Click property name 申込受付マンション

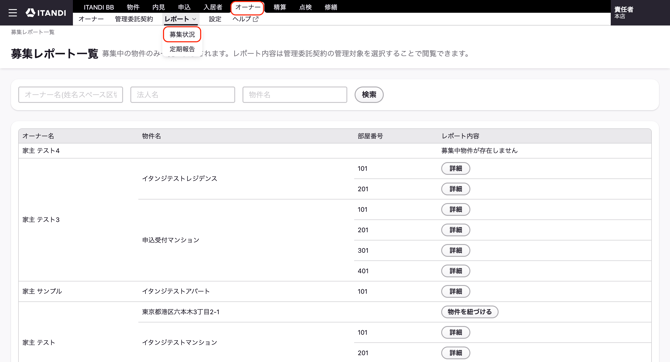click(x=170, y=240)
